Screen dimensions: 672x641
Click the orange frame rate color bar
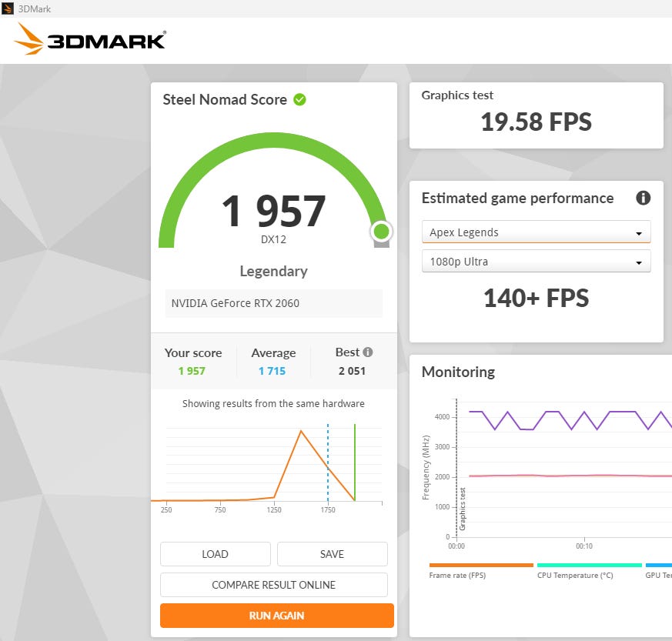481,565
